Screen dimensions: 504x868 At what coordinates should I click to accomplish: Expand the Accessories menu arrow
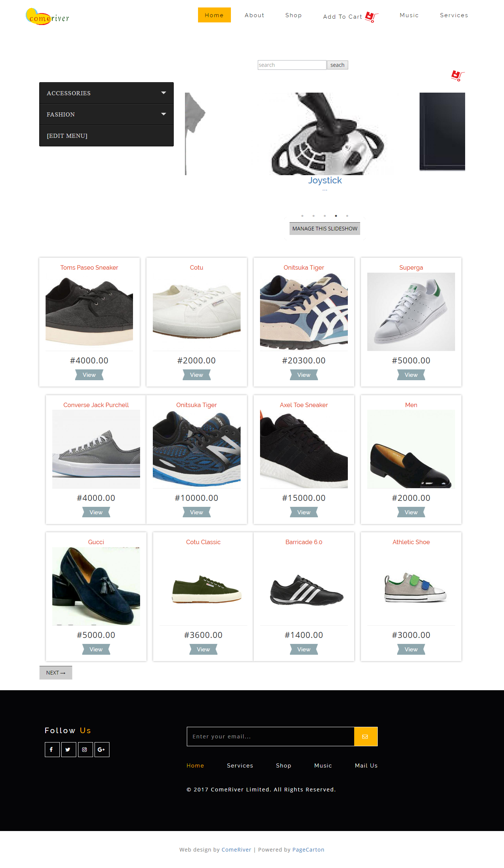pyautogui.click(x=163, y=93)
